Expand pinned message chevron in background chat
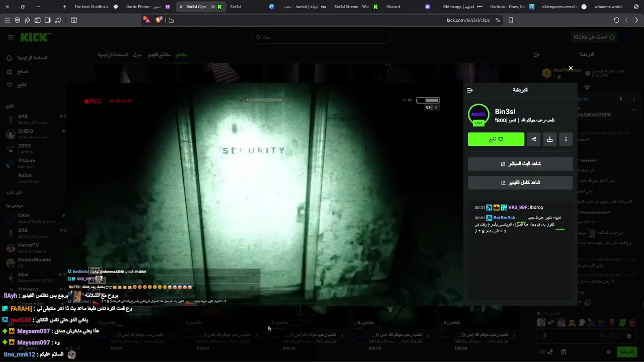The height and width of the screenshot is (362, 644). tap(634, 110)
